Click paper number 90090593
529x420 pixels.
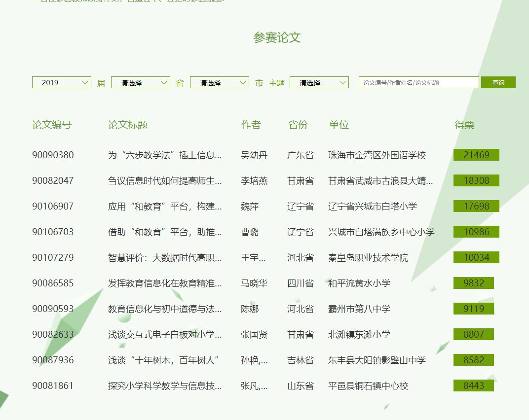53,309
